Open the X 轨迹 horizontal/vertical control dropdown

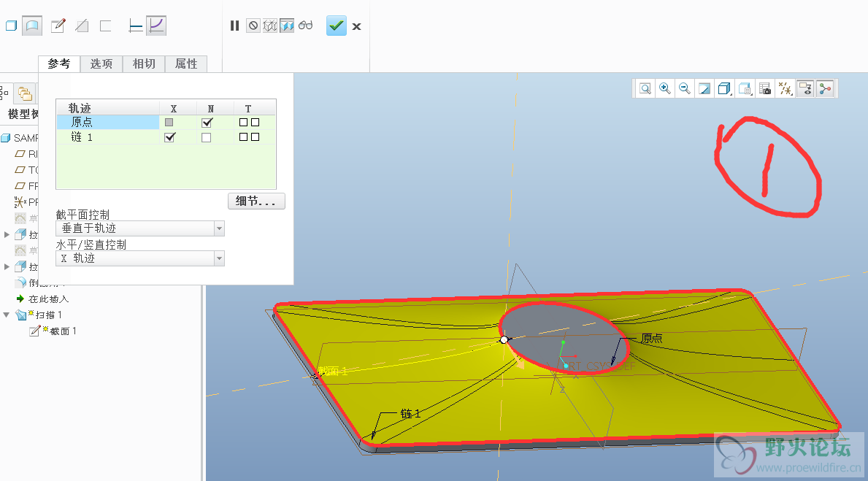coord(140,258)
